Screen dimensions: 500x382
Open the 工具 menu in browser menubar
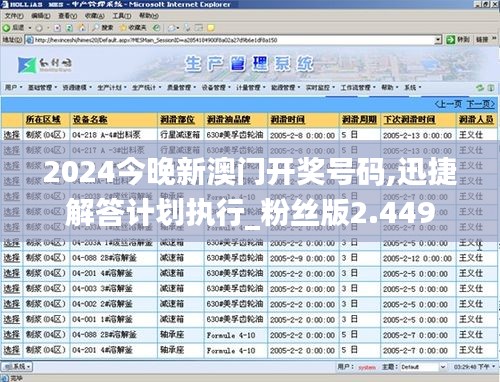tap(121, 16)
